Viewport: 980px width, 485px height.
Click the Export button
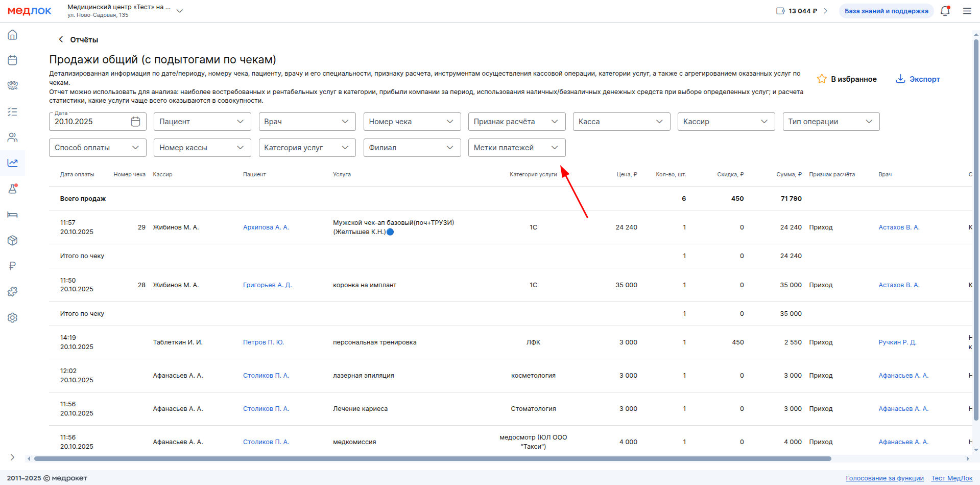click(918, 79)
